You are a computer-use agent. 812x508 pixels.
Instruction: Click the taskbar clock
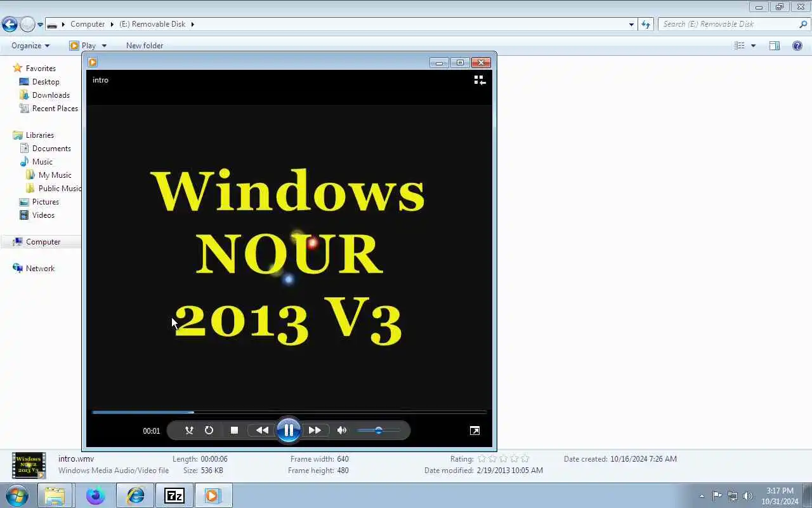780,496
